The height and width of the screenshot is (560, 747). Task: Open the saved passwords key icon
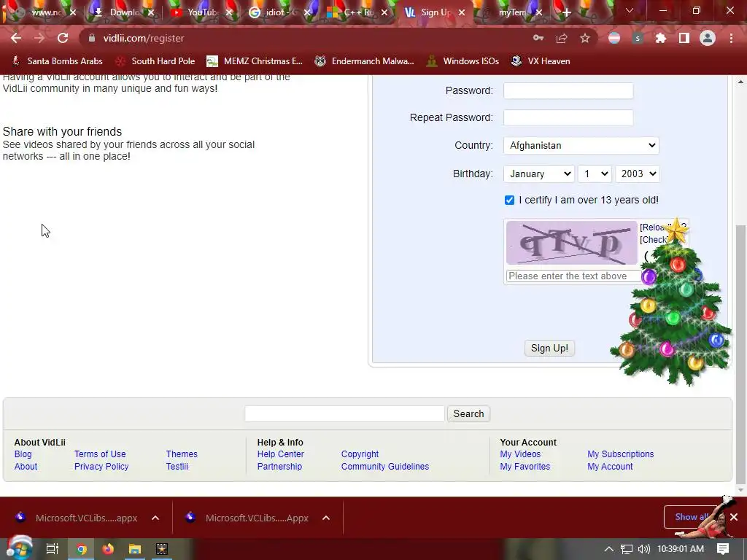coord(538,38)
